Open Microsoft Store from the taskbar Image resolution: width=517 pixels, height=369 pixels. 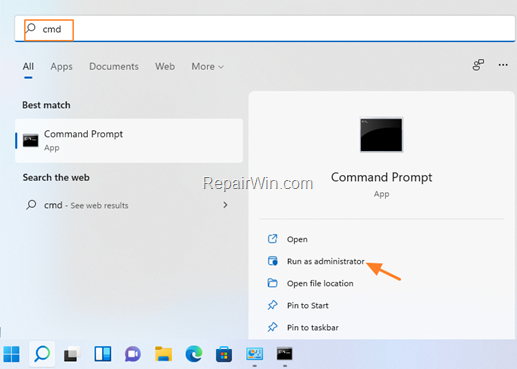click(224, 354)
